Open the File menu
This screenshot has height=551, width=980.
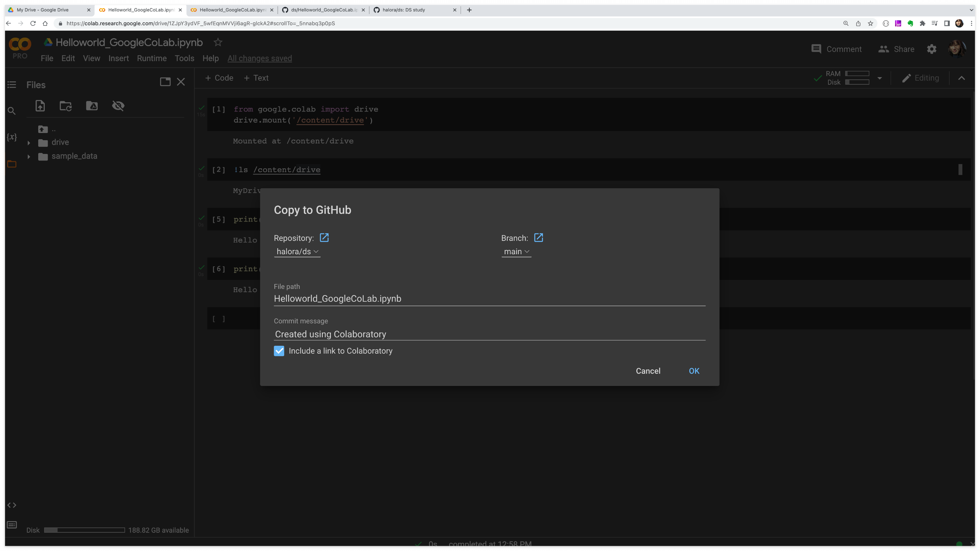click(47, 58)
